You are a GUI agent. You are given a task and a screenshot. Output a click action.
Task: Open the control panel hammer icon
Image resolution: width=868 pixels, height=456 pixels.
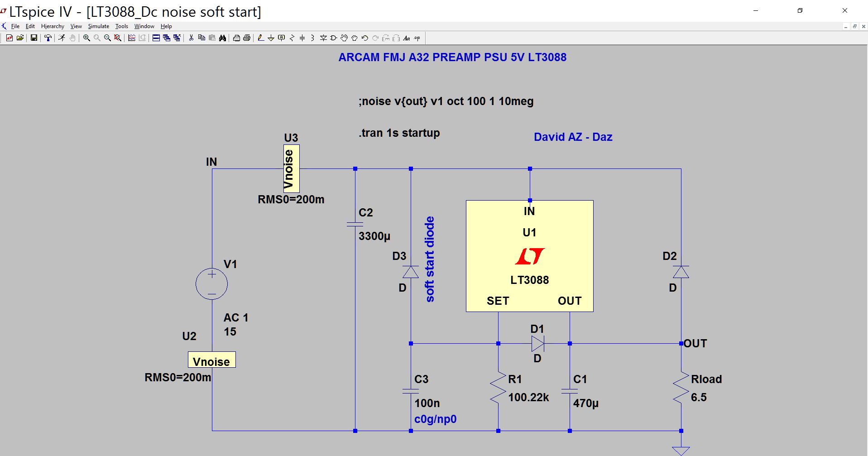48,38
